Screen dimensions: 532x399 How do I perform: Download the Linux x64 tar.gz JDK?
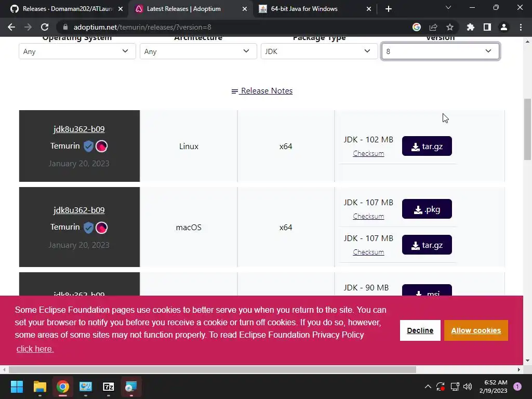[427, 146]
